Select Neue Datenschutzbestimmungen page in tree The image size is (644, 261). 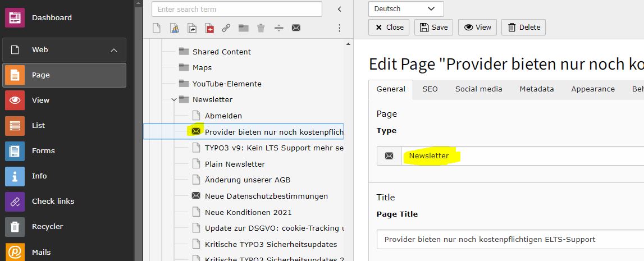point(266,196)
